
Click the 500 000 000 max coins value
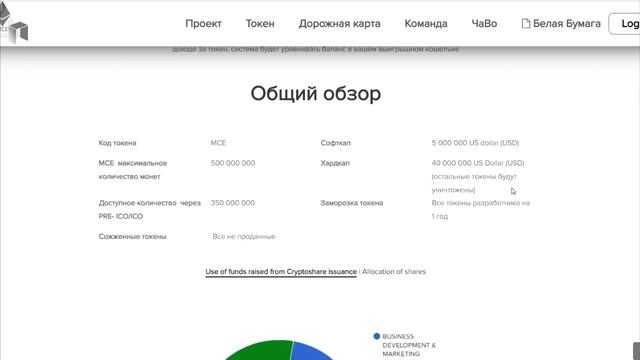[233, 163]
